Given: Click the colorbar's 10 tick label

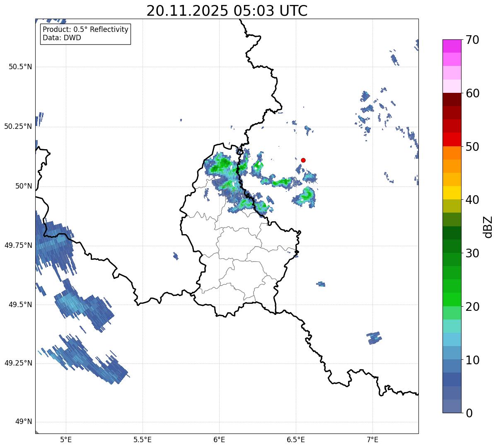Looking at the screenshot, I should click(473, 360).
